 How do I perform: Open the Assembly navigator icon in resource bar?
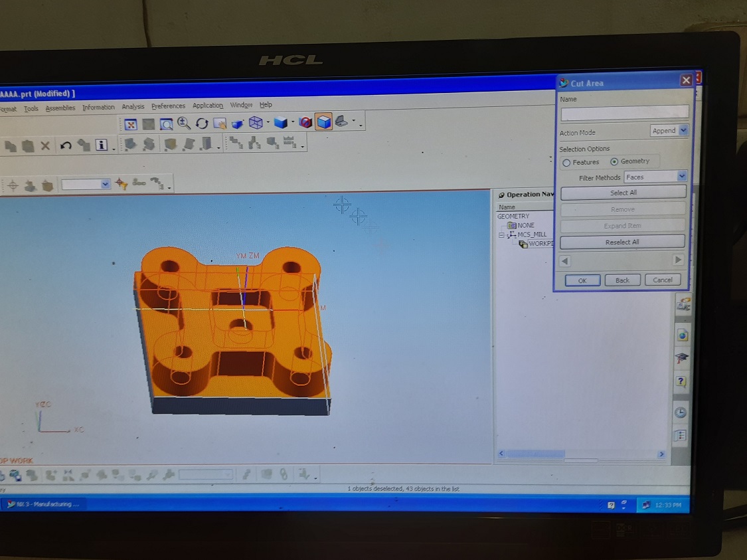(x=683, y=304)
